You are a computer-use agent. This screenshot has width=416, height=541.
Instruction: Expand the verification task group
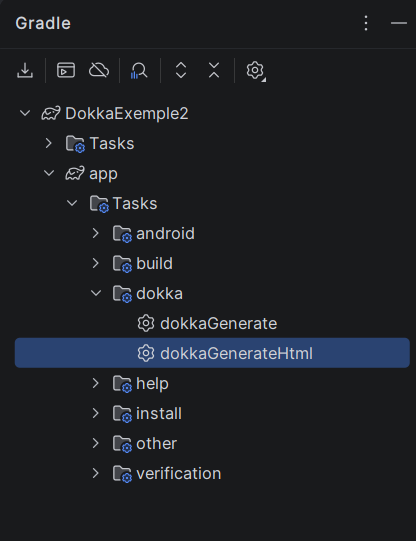click(x=96, y=473)
